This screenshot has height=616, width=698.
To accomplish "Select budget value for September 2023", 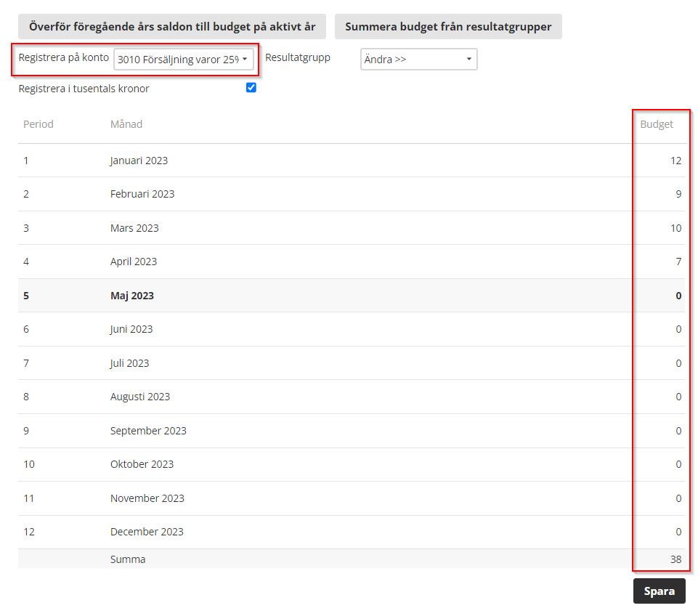I will [x=678, y=431].
